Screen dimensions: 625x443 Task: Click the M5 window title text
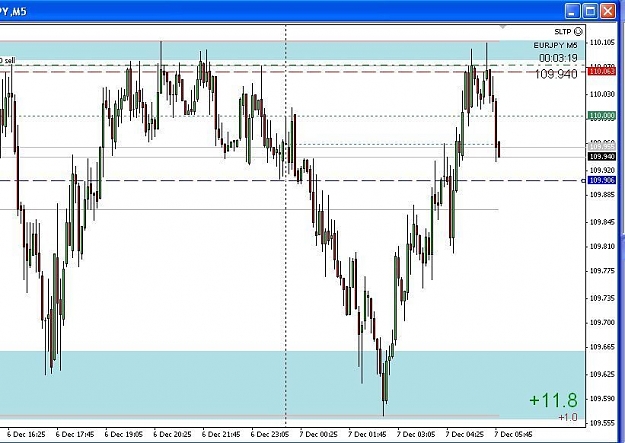pyautogui.click(x=13, y=12)
